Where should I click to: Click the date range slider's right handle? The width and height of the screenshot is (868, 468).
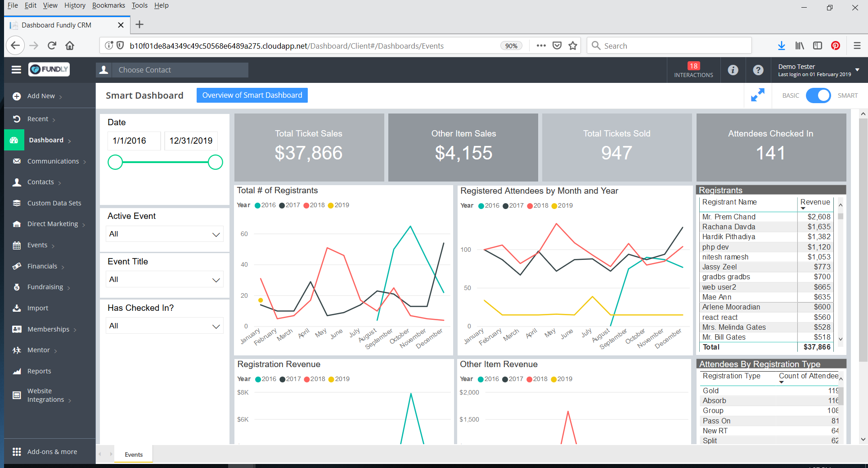[216, 162]
